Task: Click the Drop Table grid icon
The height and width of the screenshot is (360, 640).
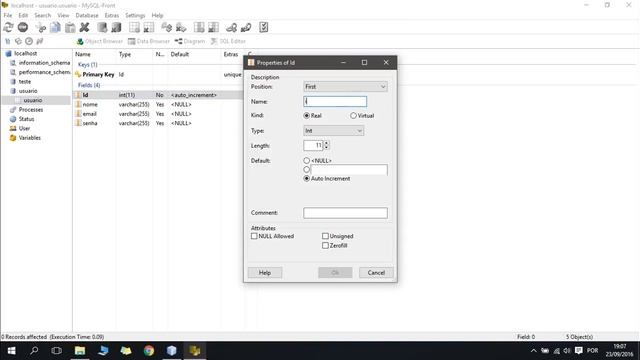Action: (149, 27)
